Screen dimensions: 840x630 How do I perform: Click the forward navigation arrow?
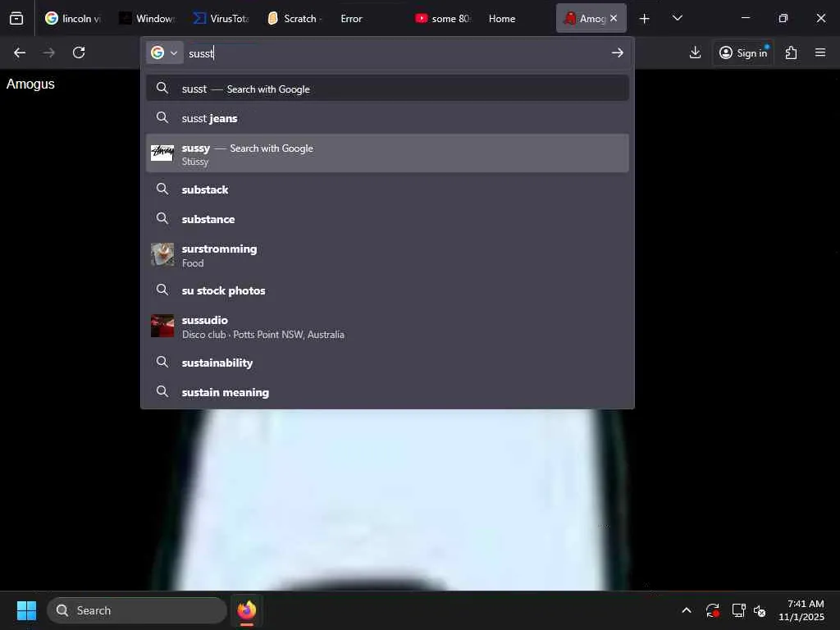[x=48, y=52]
